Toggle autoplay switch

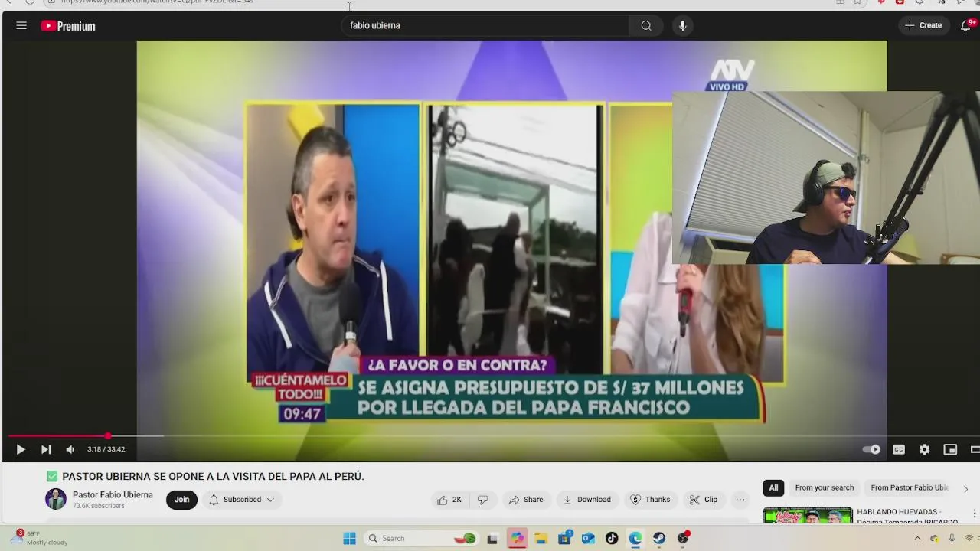pyautogui.click(x=871, y=449)
